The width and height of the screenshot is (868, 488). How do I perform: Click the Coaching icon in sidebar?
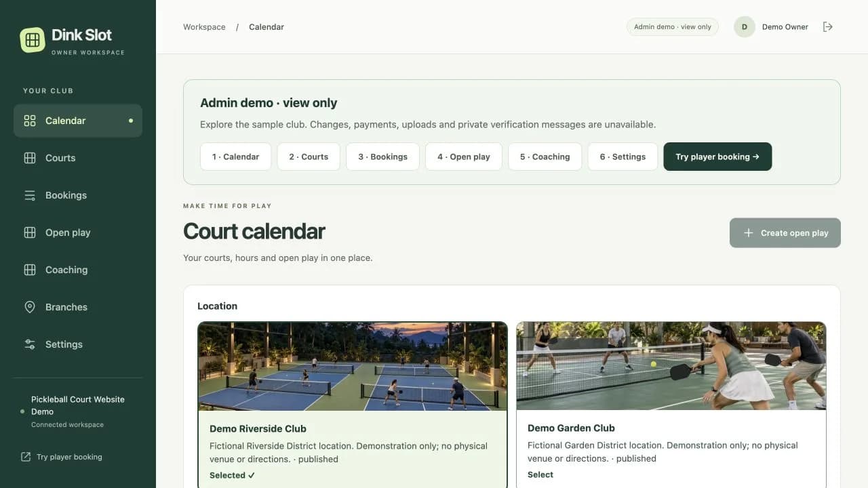(30, 270)
